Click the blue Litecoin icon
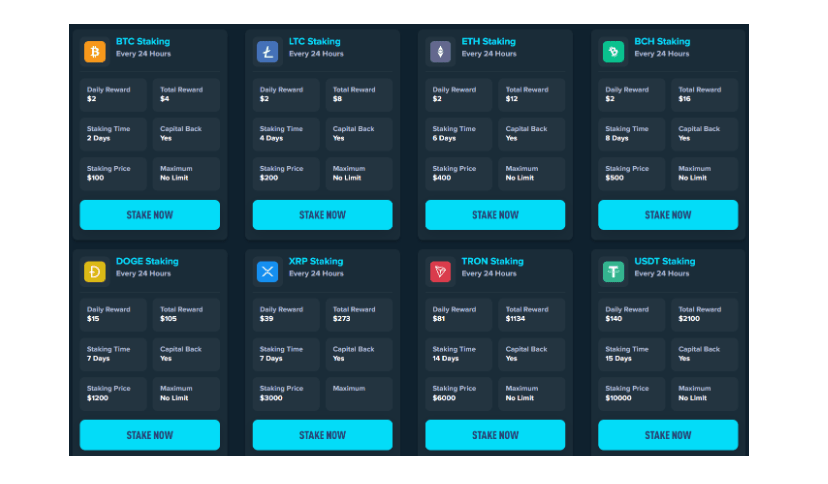 [268, 52]
